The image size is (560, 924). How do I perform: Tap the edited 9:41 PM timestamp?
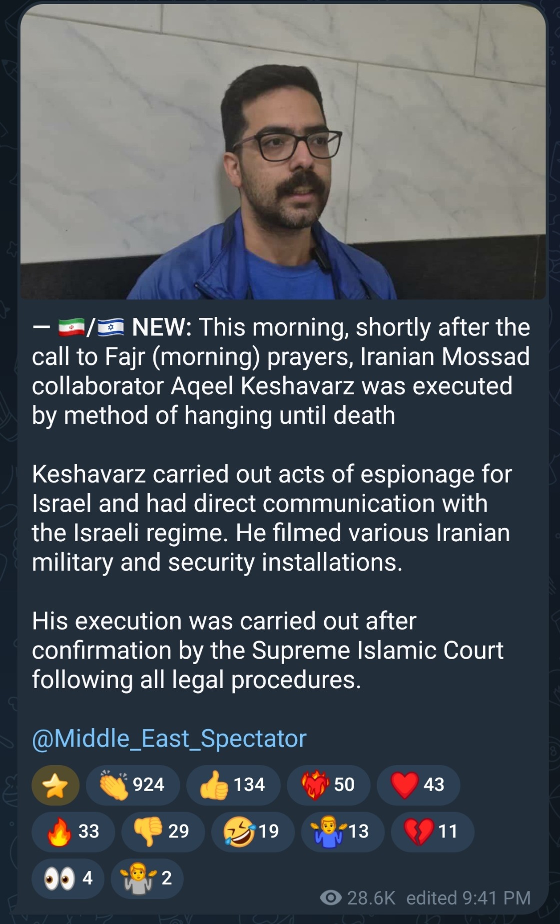pyautogui.click(x=469, y=898)
